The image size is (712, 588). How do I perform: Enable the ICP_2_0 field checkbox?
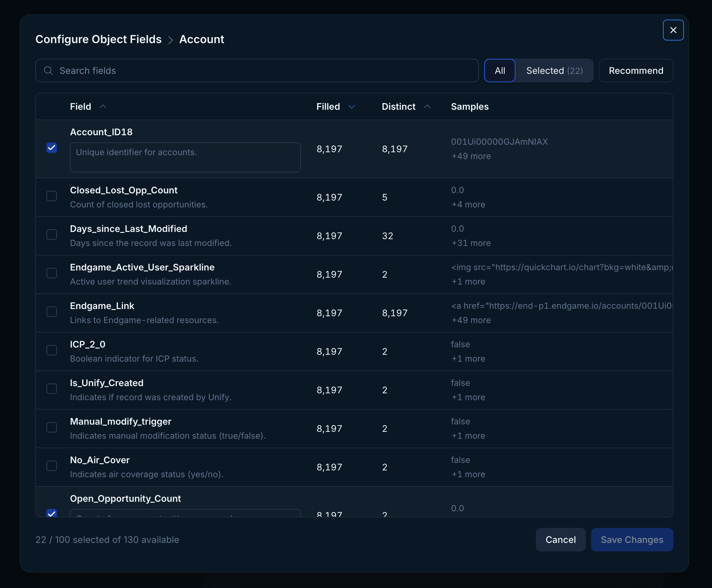pyautogui.click(x=52, y=350)
